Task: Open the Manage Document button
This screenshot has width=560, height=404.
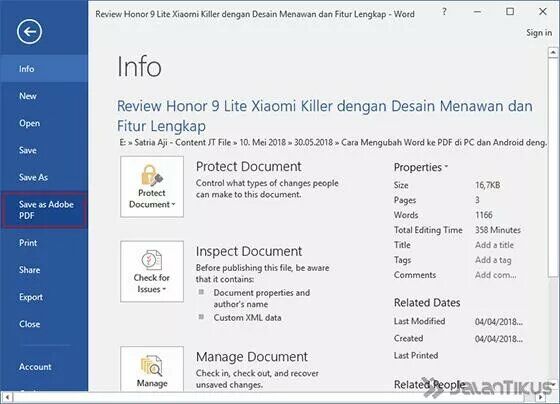Action: (x=152, y=369)
